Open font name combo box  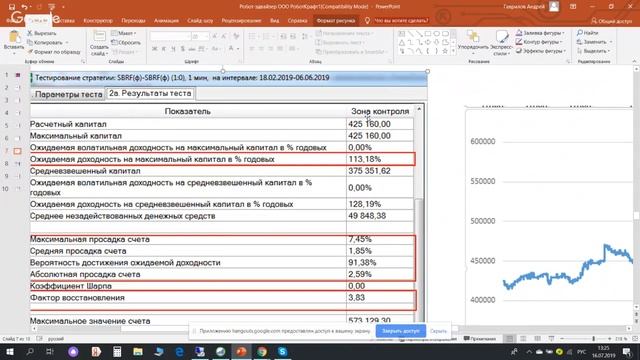point(170,37)
